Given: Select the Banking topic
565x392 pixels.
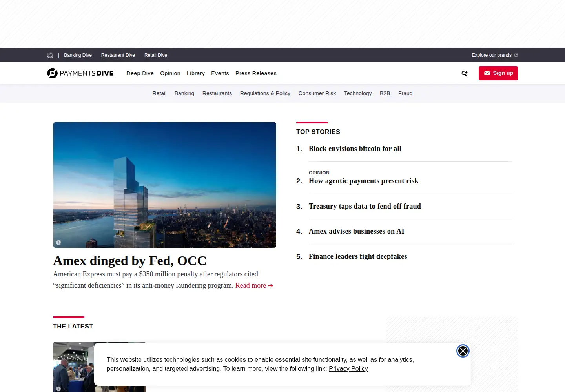Looking at the screenshot, I should [x=184, y=93].
